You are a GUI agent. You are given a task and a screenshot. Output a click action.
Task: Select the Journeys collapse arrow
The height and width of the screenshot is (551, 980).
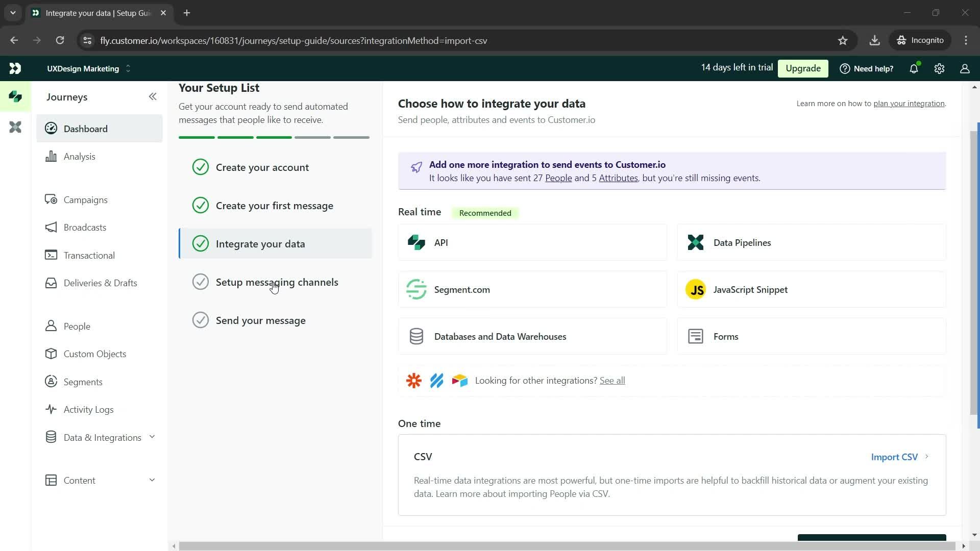point(153,96)
